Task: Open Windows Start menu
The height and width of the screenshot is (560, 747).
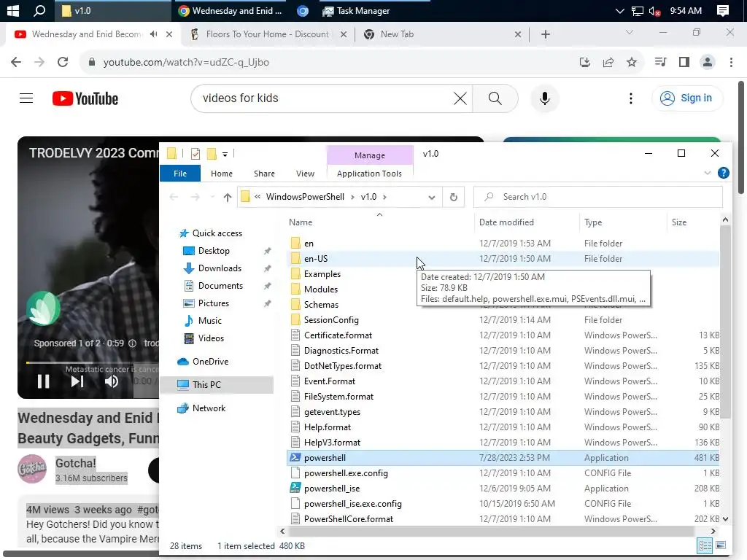Action: click(13, 10)
